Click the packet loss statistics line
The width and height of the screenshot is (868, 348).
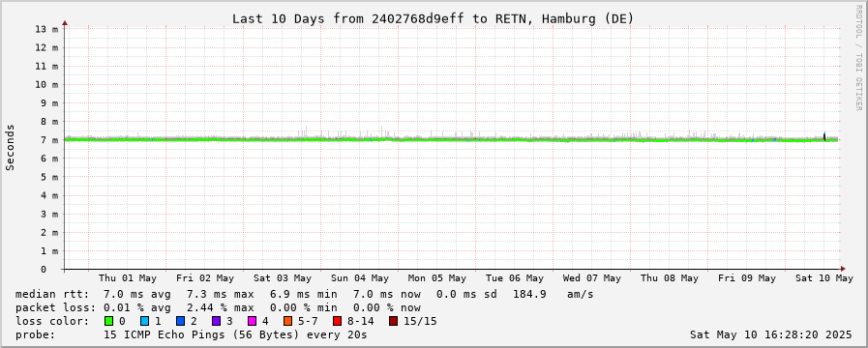click(x=218, y=307)
